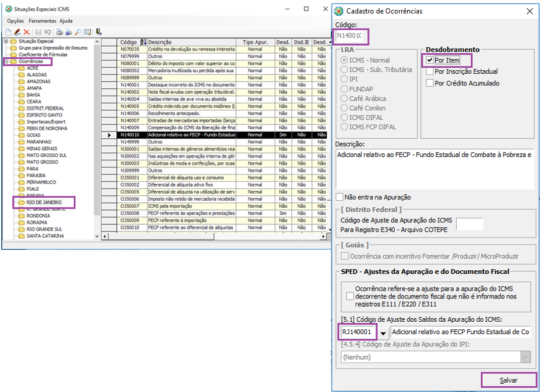Select the Café Arábica radio button
Image resolution: width=541 pixels, height=392 pixels.
click(344, 98)
